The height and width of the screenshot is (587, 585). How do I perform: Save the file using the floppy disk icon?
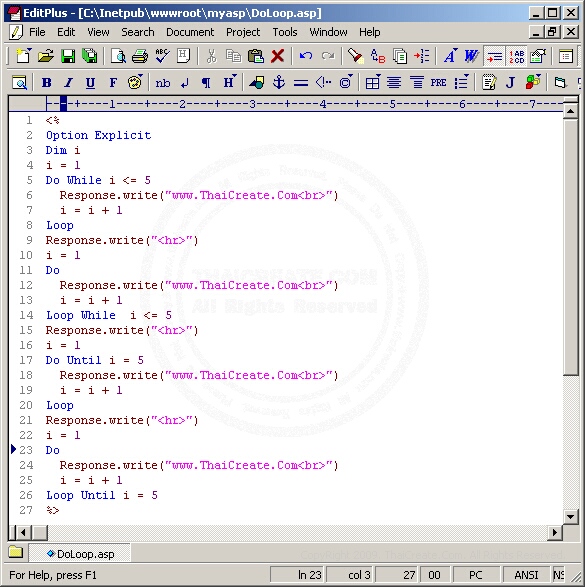coord(68,56)
